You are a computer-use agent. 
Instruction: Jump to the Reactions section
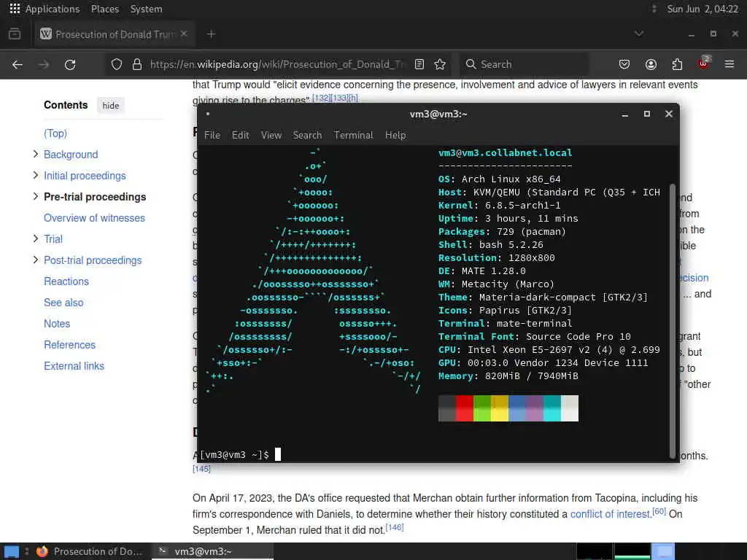66,281
